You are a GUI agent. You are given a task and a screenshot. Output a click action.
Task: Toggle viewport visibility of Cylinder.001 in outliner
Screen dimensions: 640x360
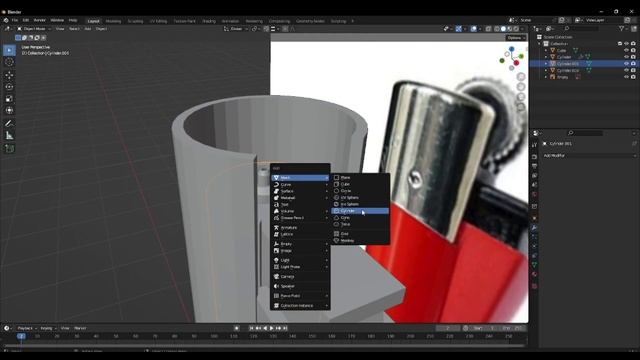click(x=627, y=64)
